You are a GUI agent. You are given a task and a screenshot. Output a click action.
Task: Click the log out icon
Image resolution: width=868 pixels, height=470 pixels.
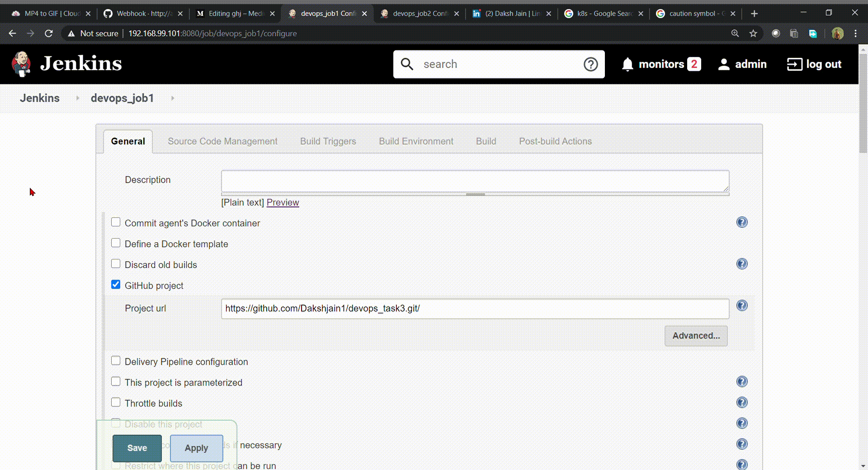(794, 64)
